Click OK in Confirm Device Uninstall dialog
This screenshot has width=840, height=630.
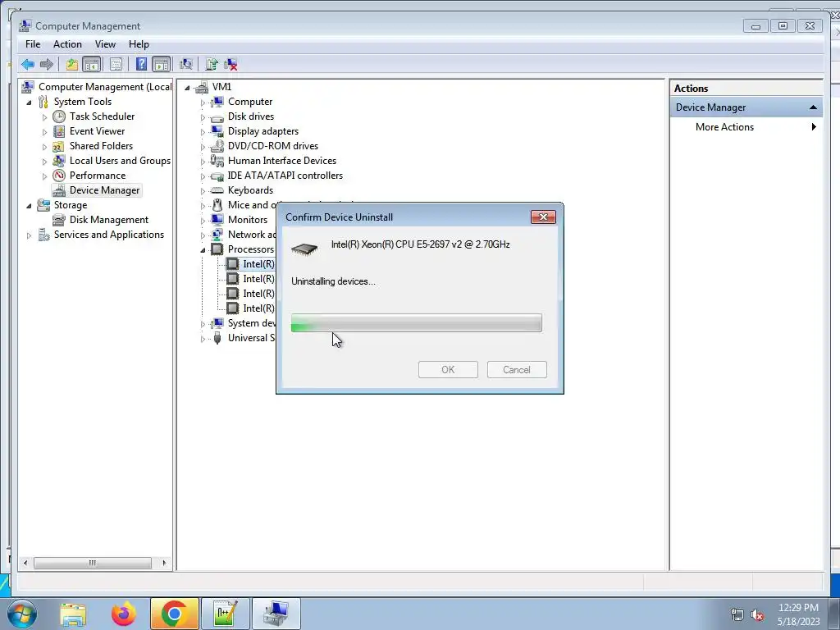coord(448,370)
